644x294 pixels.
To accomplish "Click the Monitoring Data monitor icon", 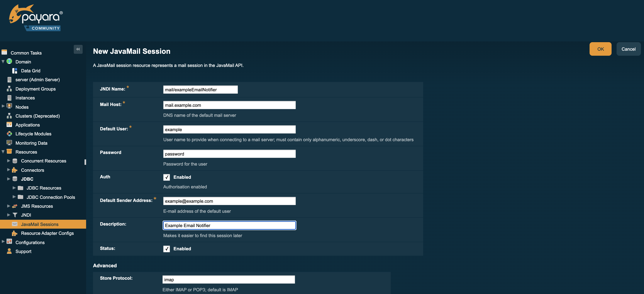I will point(9,143).
